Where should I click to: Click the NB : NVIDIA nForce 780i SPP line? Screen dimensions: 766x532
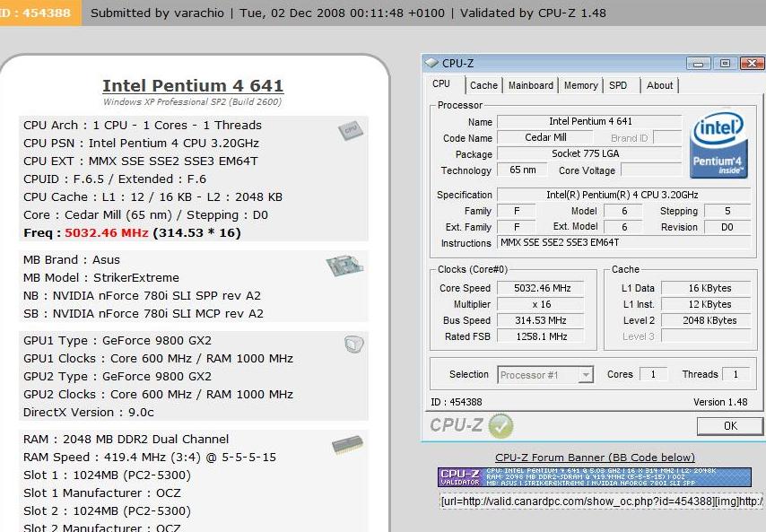tap(142, 296)
